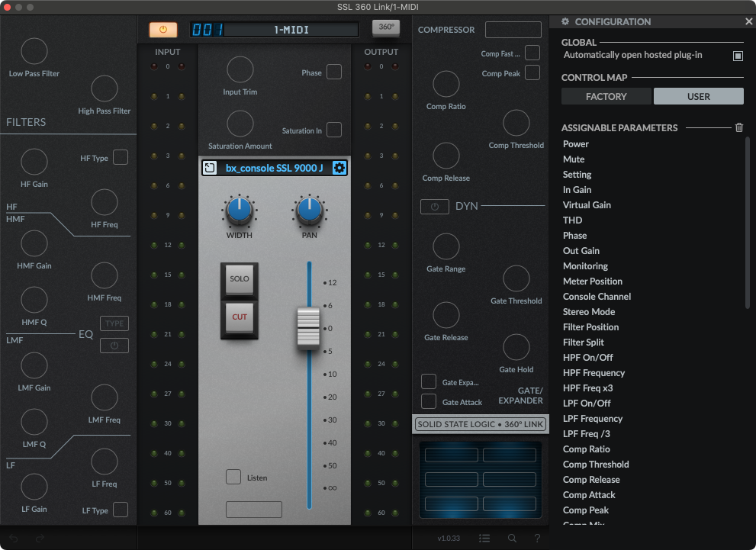Select the USER control map tab
Image resolution: width=756 pixels, height=550 pixels.
(x=698, y=96)
